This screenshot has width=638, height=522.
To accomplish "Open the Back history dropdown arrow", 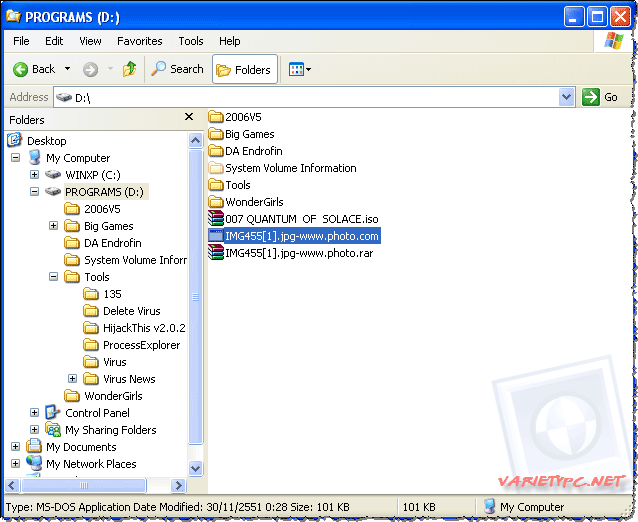I will pyautogui.click(x=68, y=69).
